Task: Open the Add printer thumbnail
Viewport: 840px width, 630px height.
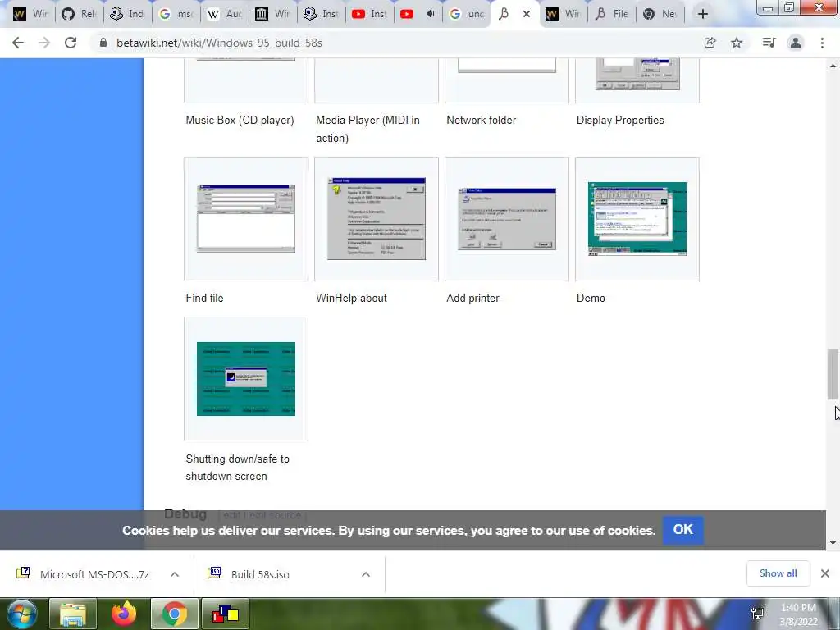Action: pyautogui.click(x=507, y=218)
